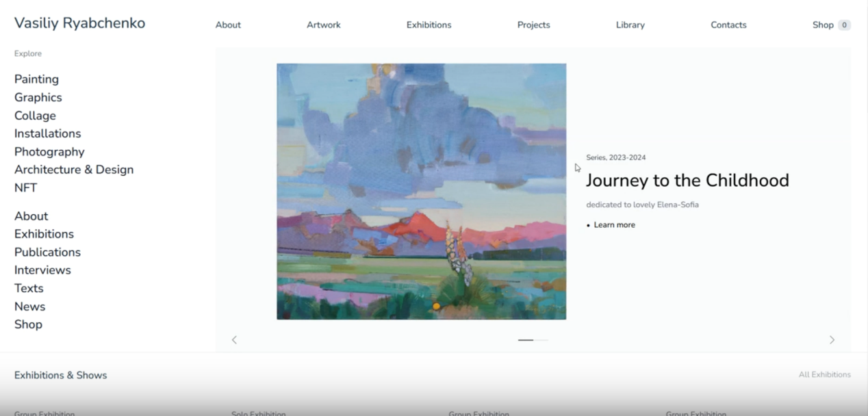This screenshot has width=868, height=416.
Task: Open Interviews from the sidebar
Action: click(x=42, y=270)
